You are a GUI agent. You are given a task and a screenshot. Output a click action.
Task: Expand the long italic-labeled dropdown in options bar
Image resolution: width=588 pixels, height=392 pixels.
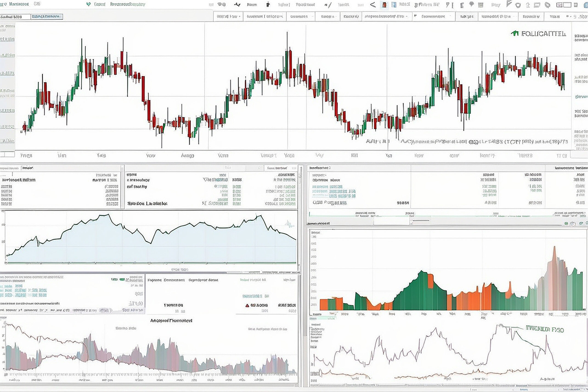387,17
